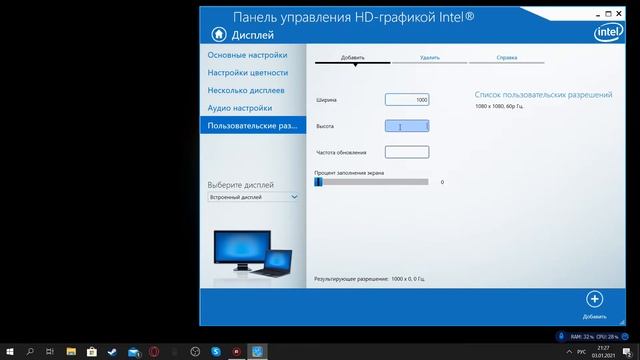Open Несколько дисплеев section

coord(246,90)
